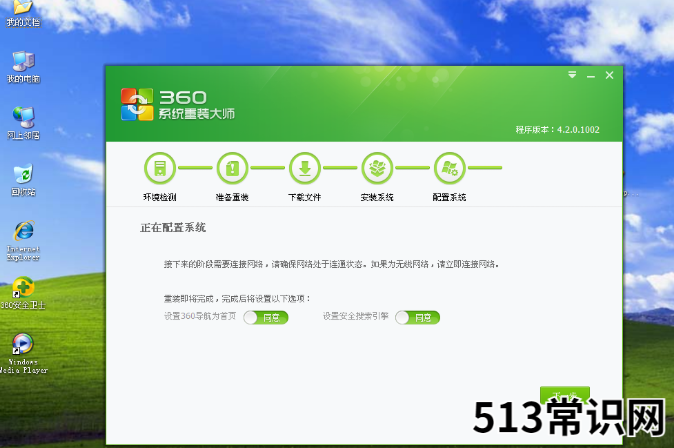Screen dimensions: 674x448
Task: Launch Windows Media Player desktop shortcut
Action: point(23,353)
